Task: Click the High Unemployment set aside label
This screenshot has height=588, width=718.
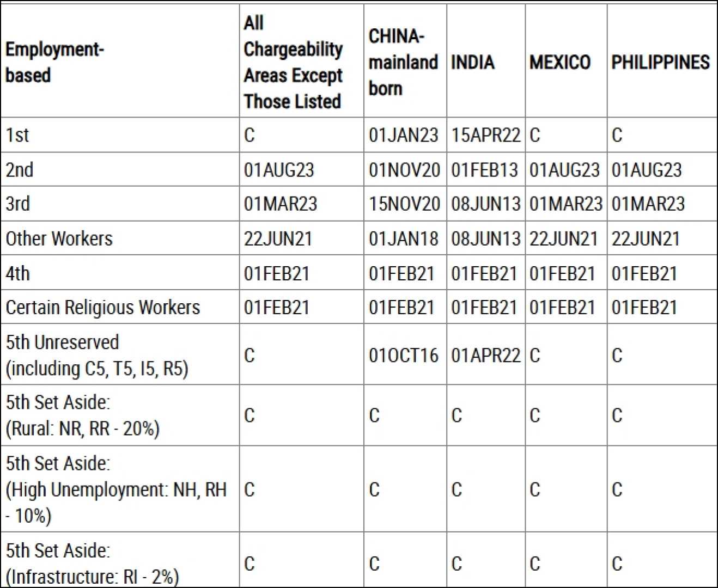Action: pyautogui.click(x=115, y=489)
